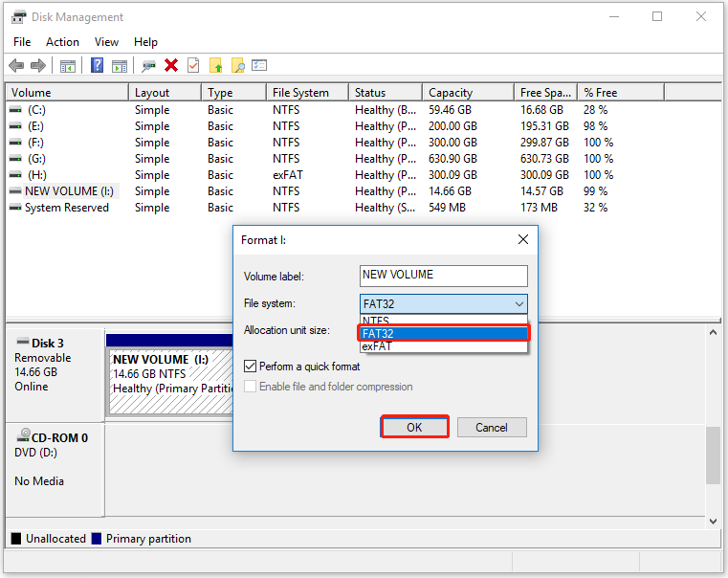Choose exFAT in the dropdown list

[x=443, y=346]
